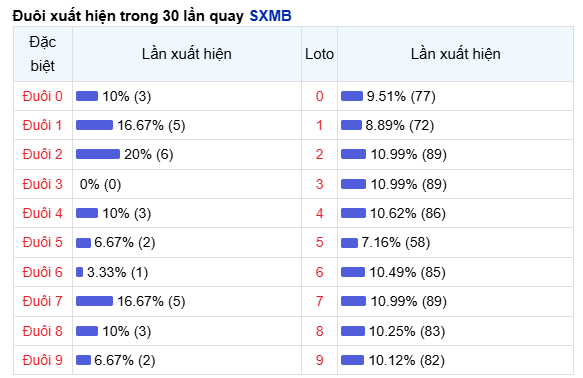Viewport: 583px width, 378px height.
Task: Click Loto number 4
Action: tap(319, 213)
